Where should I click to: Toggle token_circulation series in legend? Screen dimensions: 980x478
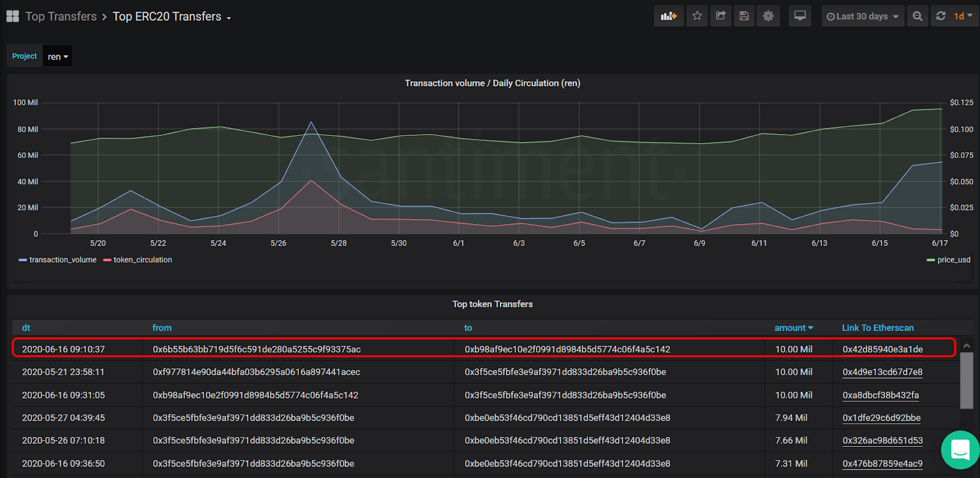click(142, 260)
